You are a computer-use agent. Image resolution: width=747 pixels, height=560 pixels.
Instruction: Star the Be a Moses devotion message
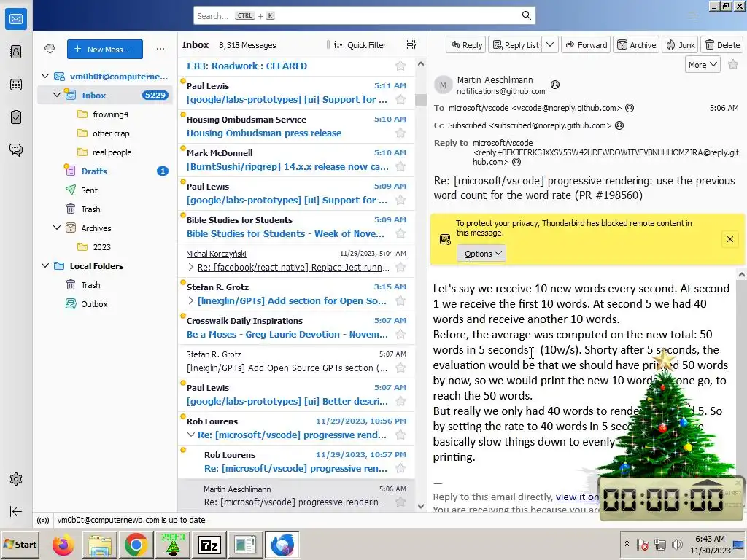click(400, 334)
